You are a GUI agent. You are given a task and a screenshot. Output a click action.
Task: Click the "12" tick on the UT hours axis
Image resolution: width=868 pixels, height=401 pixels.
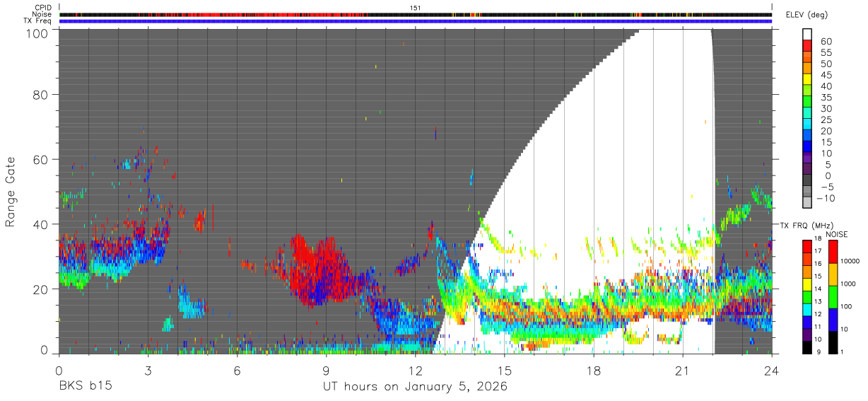[x=415, y=370]
